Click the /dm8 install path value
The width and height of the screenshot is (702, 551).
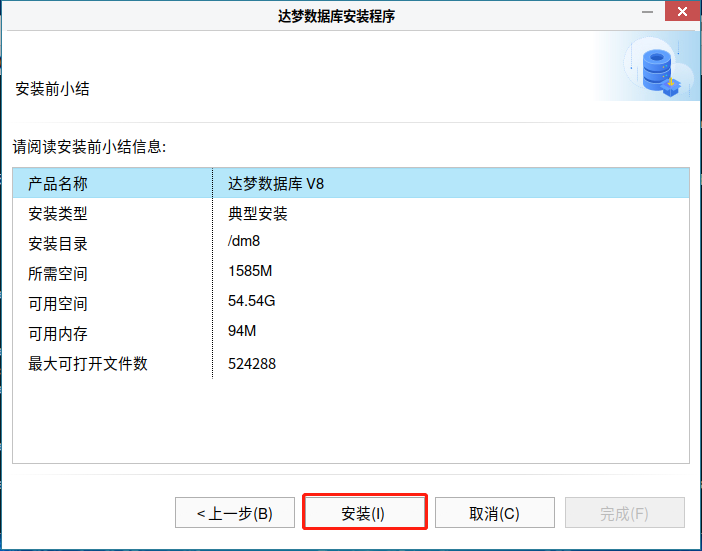click(244, 241)
